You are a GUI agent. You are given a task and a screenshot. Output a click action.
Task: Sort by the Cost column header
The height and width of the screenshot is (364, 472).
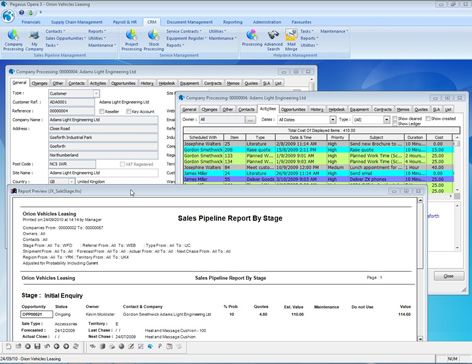439,137
